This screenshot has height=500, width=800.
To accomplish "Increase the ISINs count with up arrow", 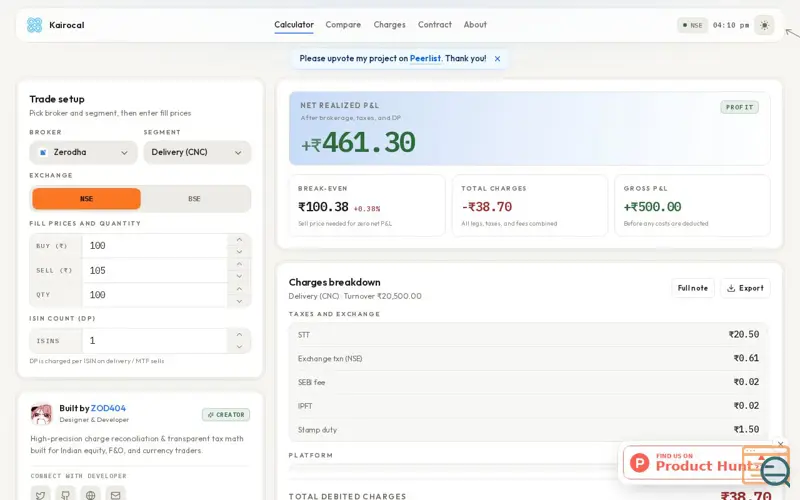I will [239, 334].
